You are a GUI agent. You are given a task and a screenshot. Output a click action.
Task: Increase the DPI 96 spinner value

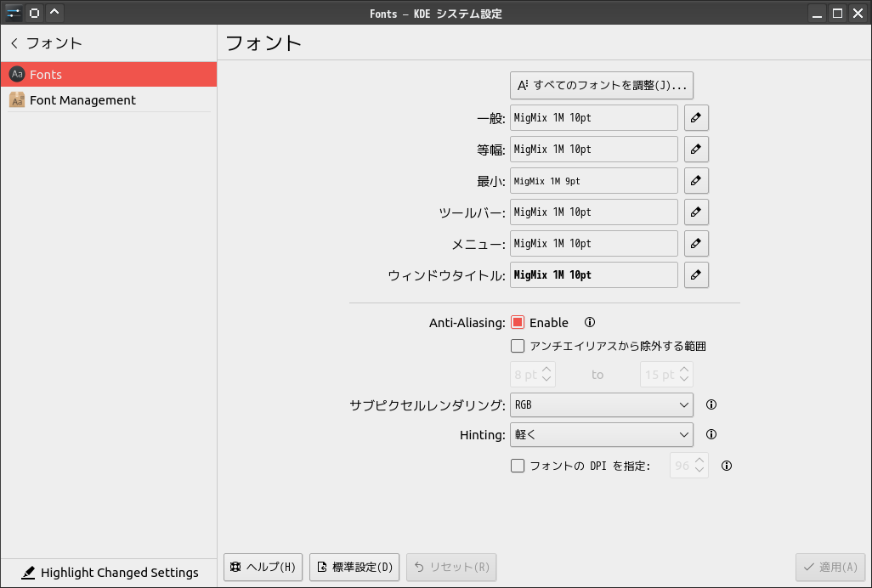[699, 461]
